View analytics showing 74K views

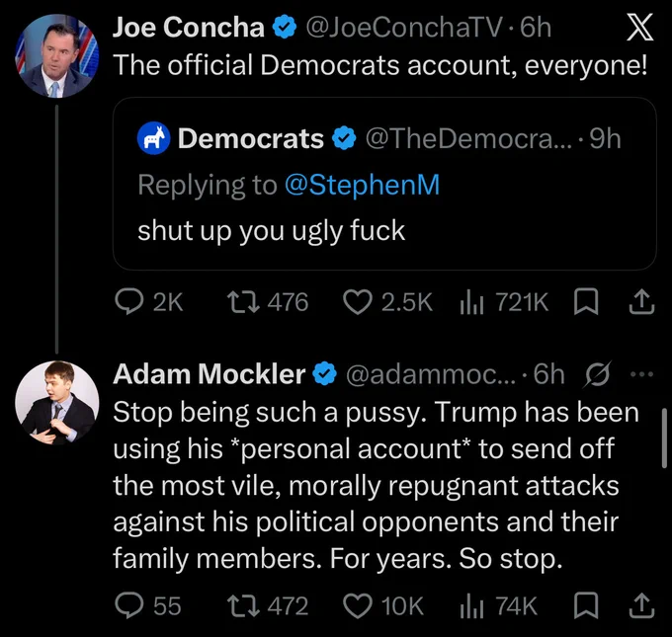pyautogui.click(x=471, y=606)
